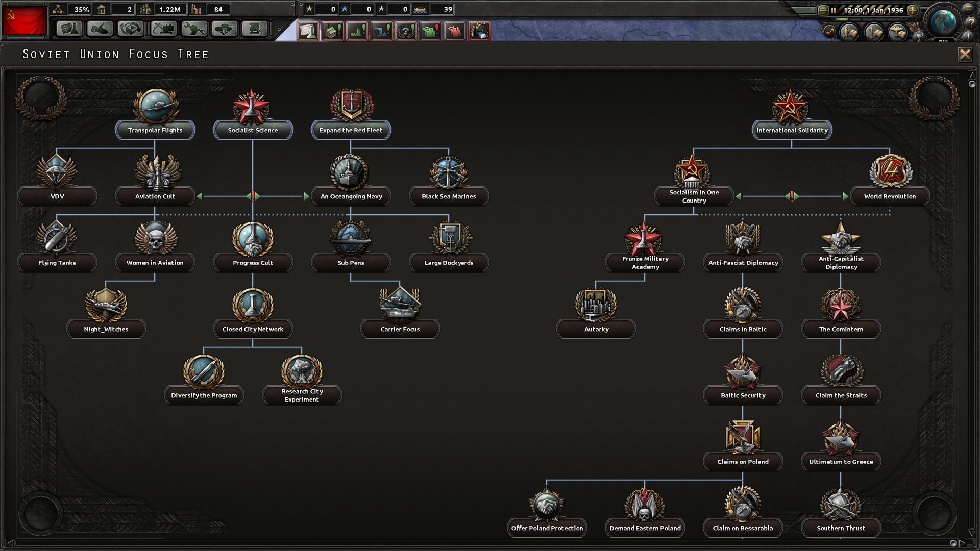Click the focus tree scroll-left arrow
Screen dimensions: 980x551
coord(9,543)
